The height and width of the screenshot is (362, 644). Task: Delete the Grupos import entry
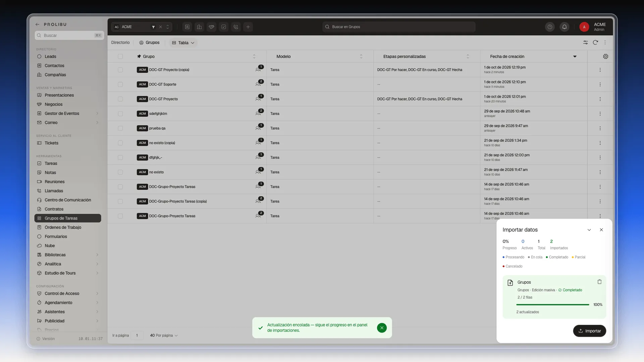pos(599,282)
